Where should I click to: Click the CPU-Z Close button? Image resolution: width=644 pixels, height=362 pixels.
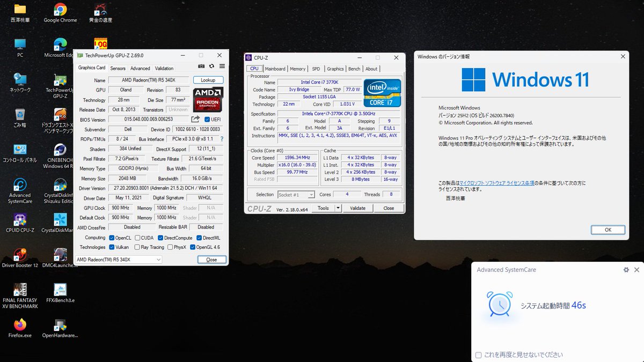click(389, 208)
